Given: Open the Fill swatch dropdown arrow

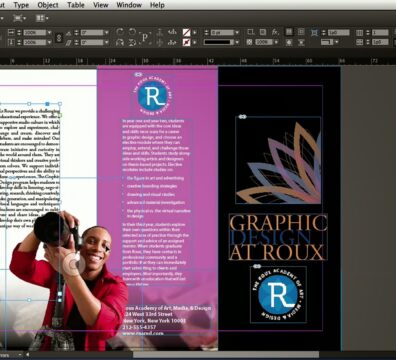Looking at the screenshot, I should [195, 33].
